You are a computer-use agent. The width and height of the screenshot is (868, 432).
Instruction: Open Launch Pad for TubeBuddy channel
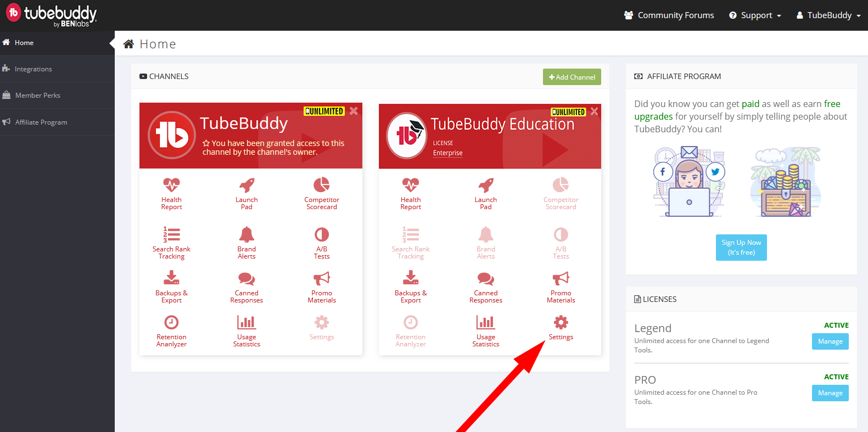(247, 194)
